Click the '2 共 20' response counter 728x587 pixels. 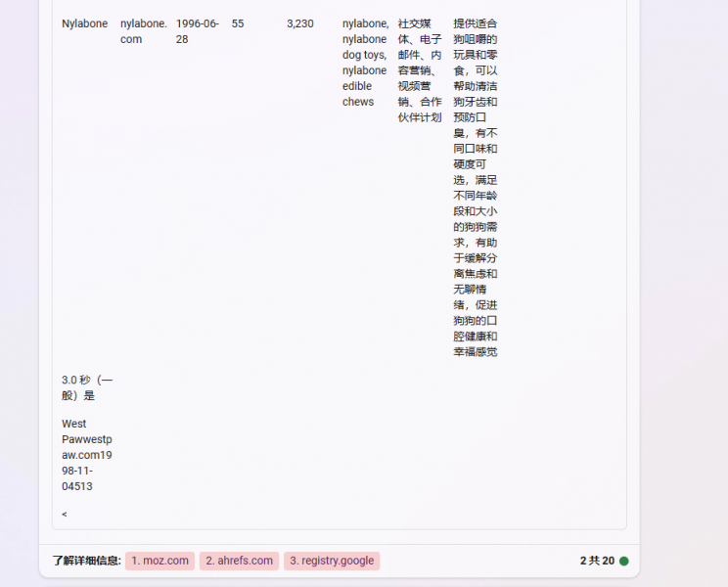tap(597, 561)
